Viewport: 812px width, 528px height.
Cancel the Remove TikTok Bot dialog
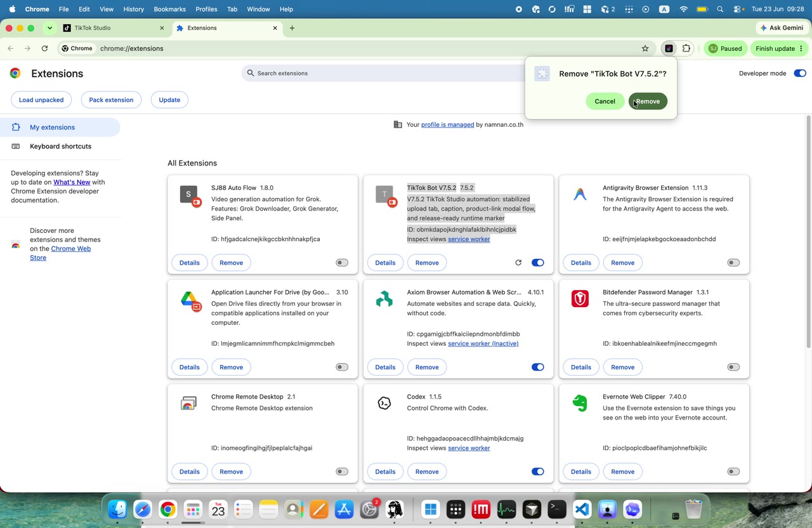pos(605,102)
